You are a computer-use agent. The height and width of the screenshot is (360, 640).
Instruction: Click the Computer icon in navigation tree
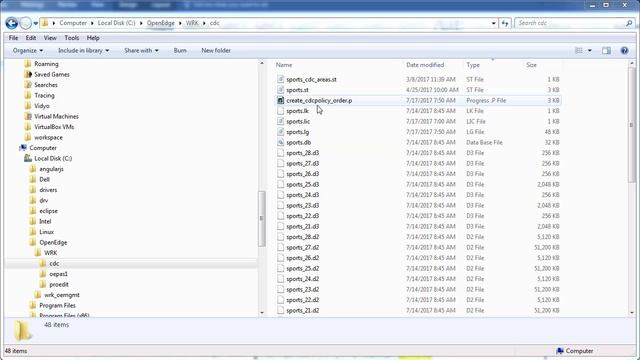click(x=23, y=148)
